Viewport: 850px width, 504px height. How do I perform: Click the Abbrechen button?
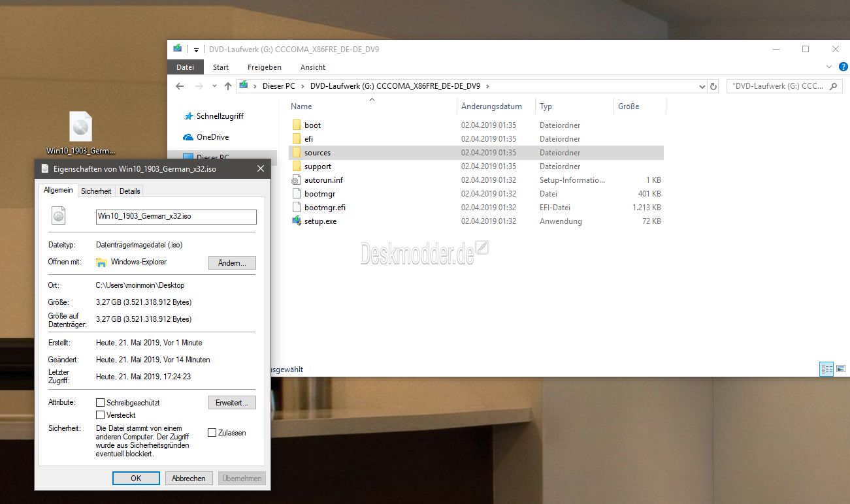[189, 479]
